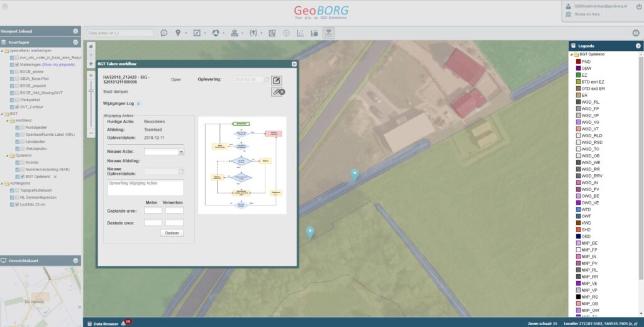The height and width of the screenshot is (327, 644).
Task: Click the power logout icon
Action: click(639, 6)
